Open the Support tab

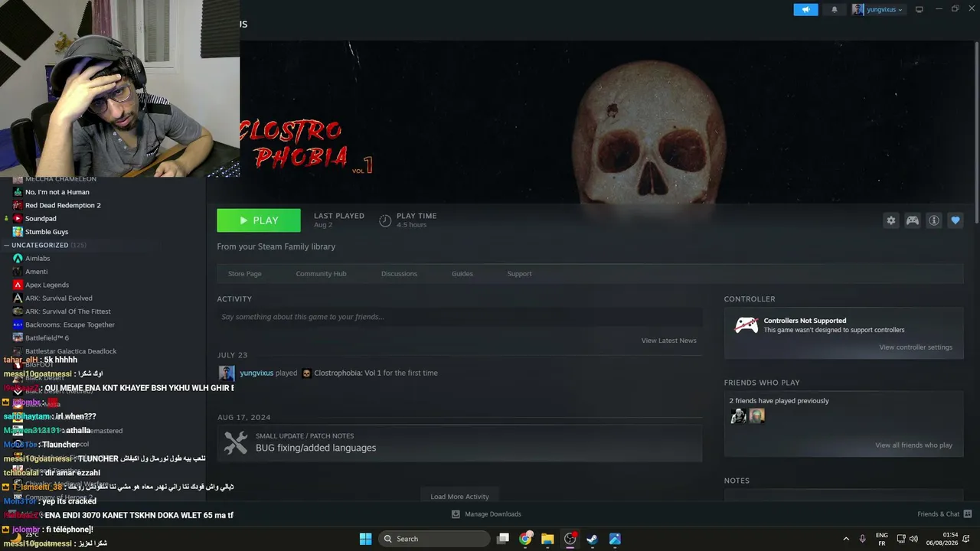[519, 273]
